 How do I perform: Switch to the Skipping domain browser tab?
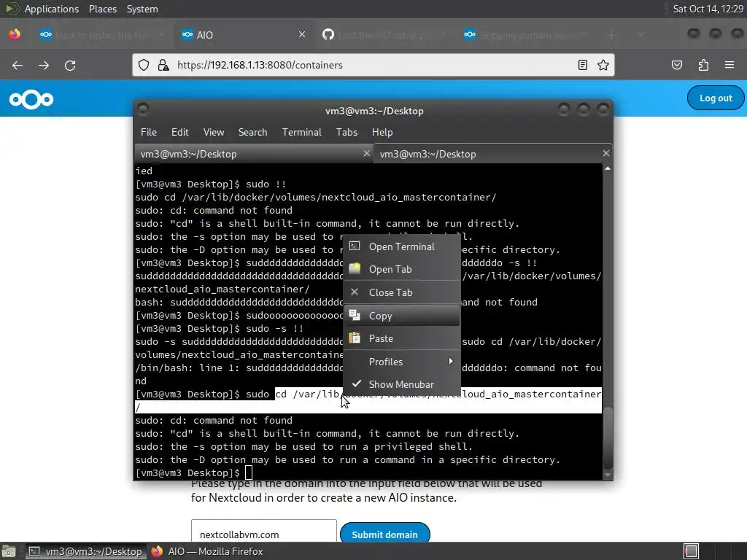pos(527,34)
